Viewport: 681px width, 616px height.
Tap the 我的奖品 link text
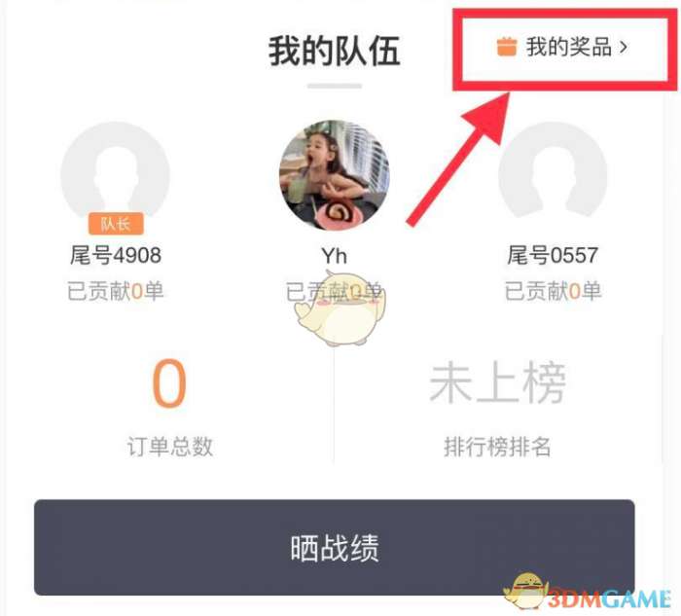pos(569,47)
